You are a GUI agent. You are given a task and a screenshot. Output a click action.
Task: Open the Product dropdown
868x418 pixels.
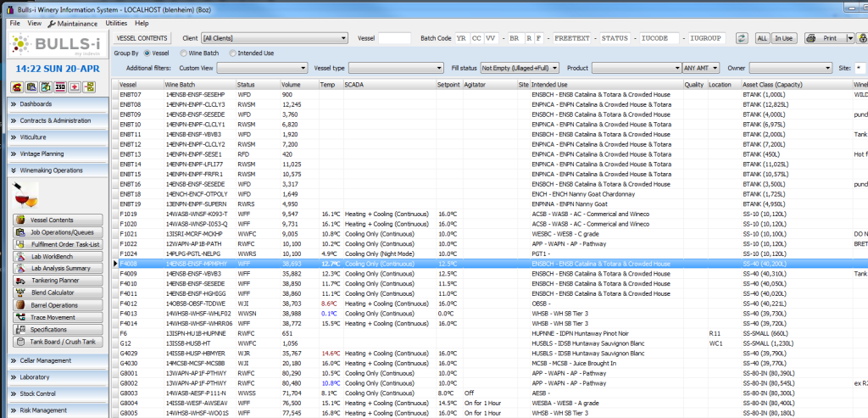coord(637,68)
